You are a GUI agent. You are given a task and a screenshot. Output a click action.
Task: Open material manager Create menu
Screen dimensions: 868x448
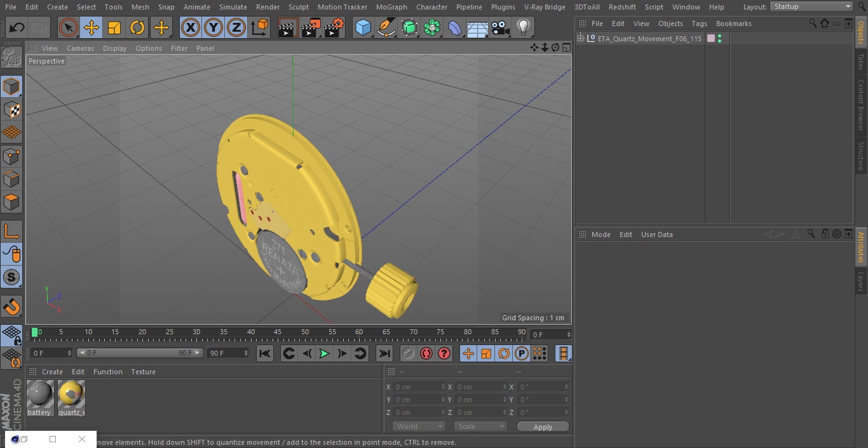pos(52,372)
